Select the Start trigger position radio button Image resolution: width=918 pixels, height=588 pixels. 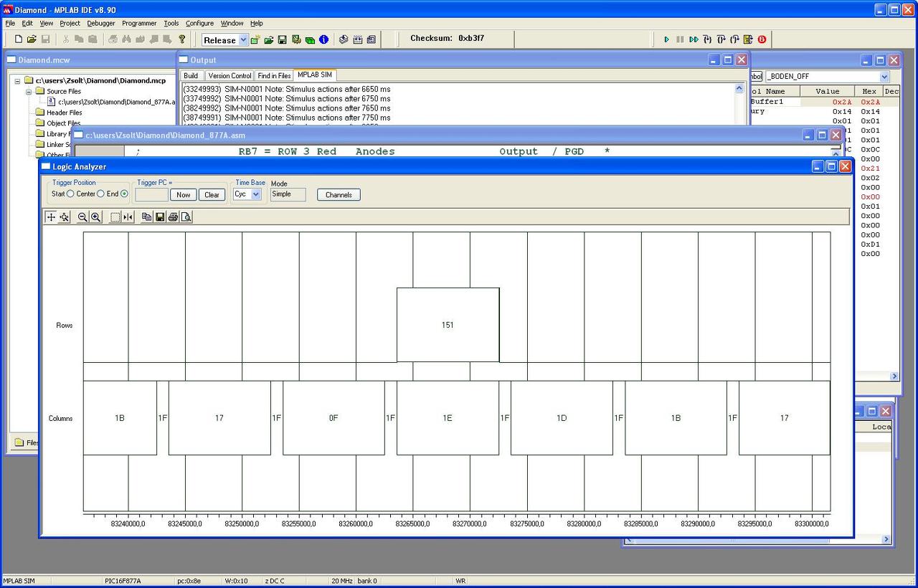pyautogui.click(x=70, y=194)
